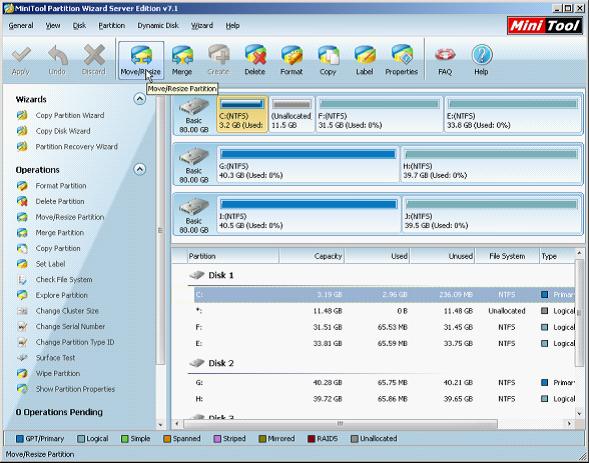The height and width of the screenshot is (463, 589).
Task: Select the H:(NTFS) 39.7 GB block
Action: (x=491, y=164)
